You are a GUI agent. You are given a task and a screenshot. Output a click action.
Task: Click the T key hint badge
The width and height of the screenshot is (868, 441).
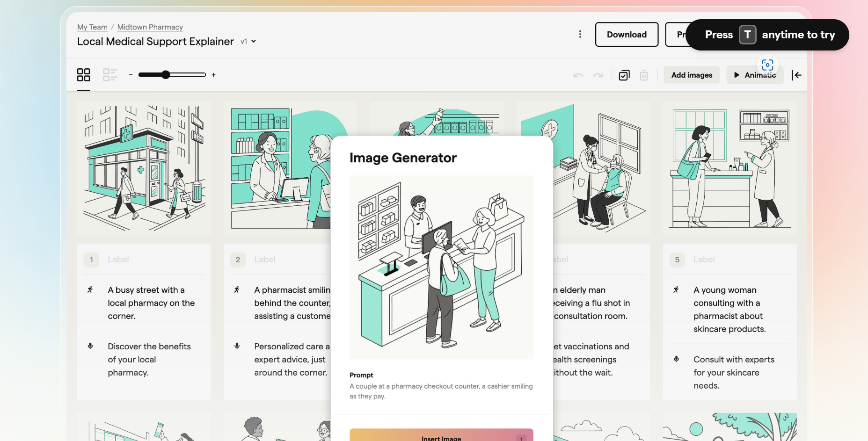click(x=747, y=35)
